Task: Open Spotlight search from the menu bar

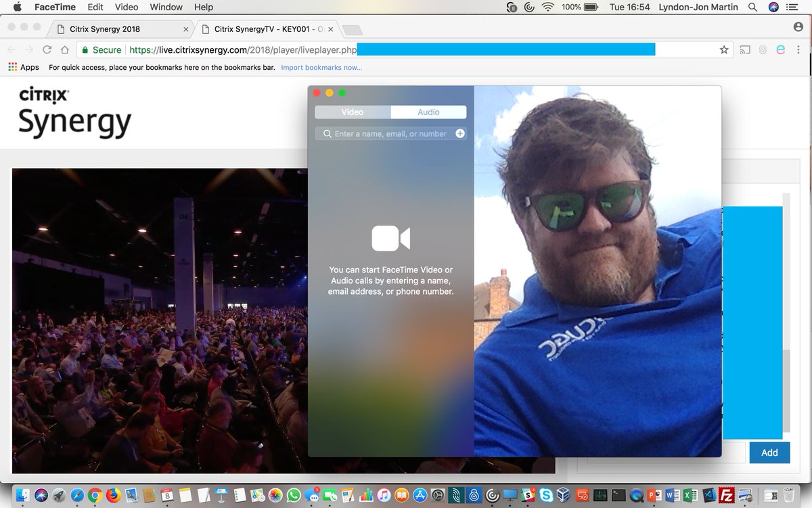Action: [x=752, y=7]
